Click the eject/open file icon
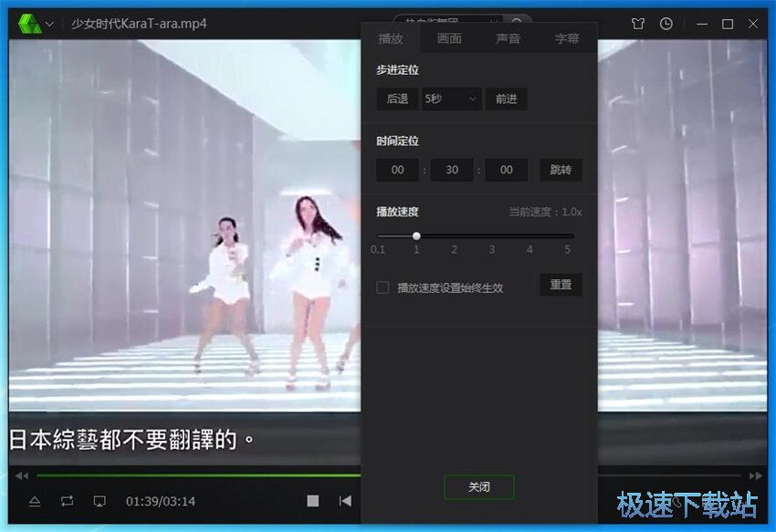 [x=35, y=501]
